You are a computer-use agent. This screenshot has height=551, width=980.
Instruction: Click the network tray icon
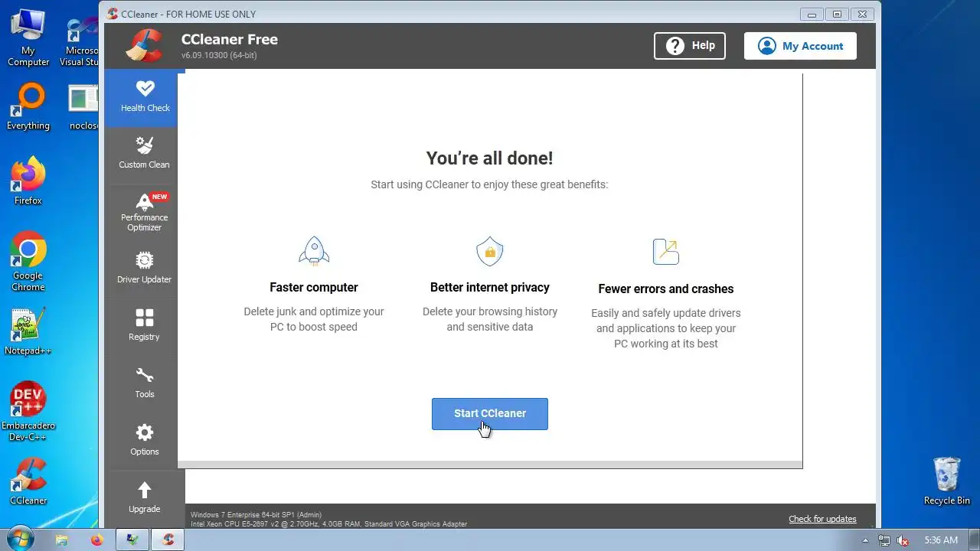(884, 540)
